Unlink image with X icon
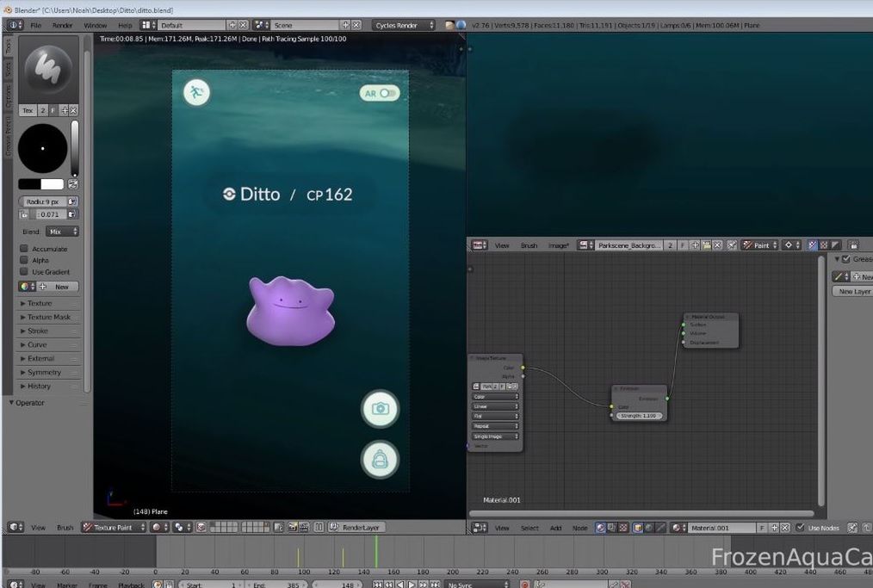873x588 pixels. (x=718, y=245)
